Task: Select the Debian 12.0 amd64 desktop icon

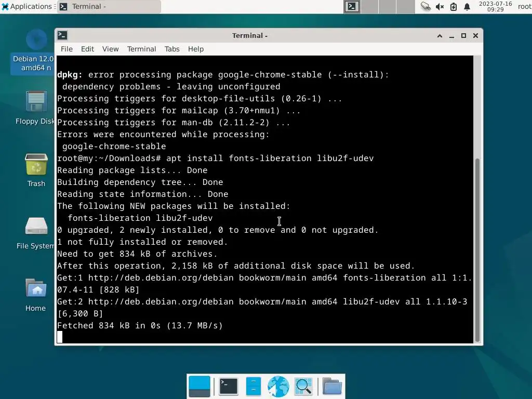Action: (x=33, y=51)
